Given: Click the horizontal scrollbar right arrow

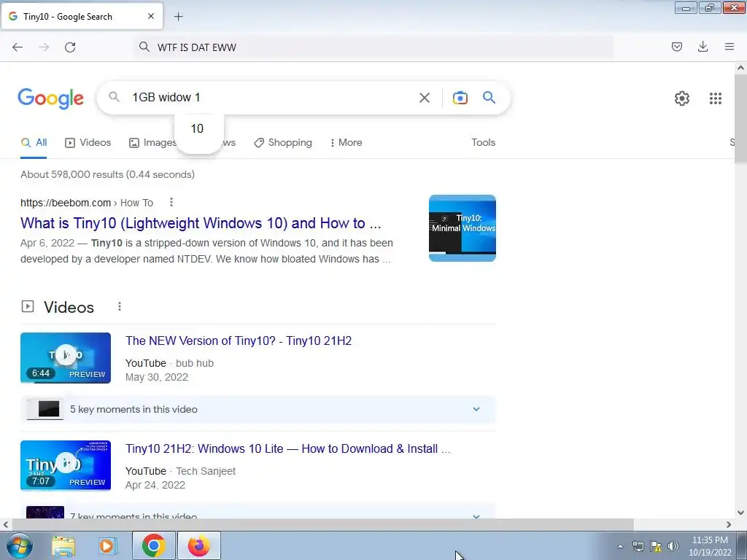Looking at the screenshot, I should tap(729, 524).
